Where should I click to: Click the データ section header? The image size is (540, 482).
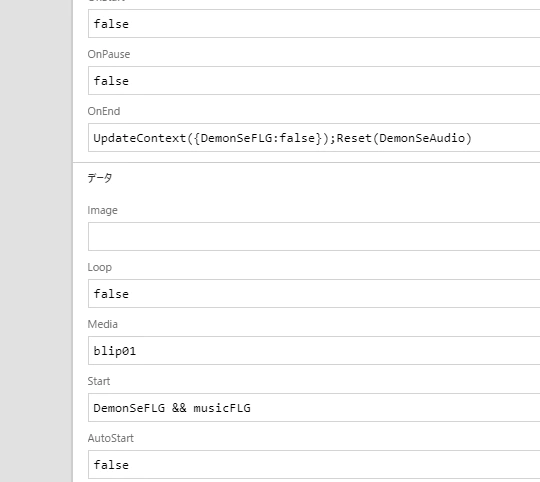click(100, 178)
